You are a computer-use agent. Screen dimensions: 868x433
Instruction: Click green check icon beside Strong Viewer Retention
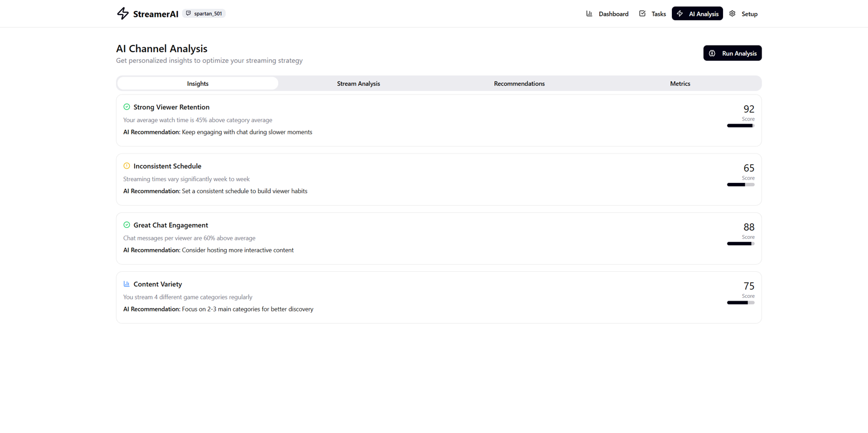tap(127, 107)
